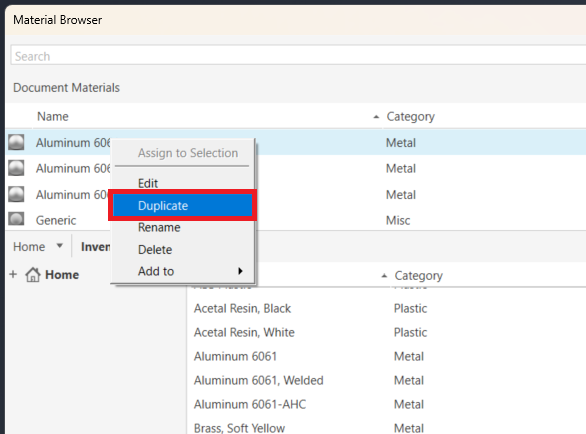Click the Home house icon in tree

tap(33, 274)
